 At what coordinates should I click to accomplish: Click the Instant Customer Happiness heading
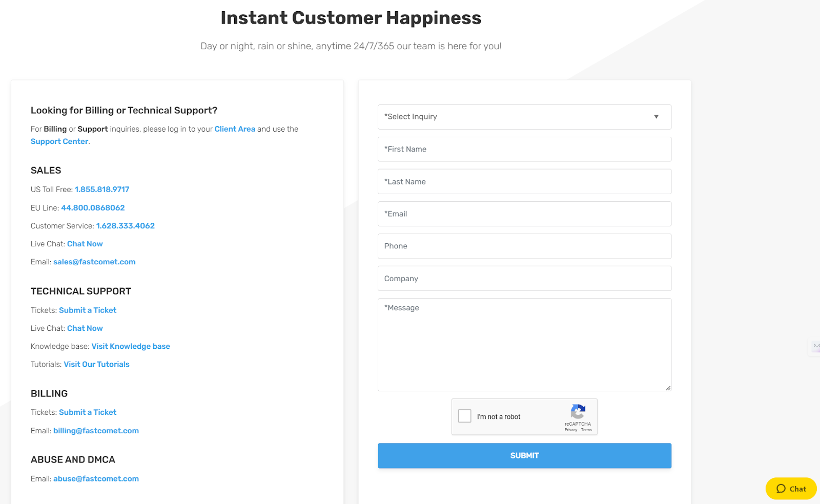[x=351, y=18]
